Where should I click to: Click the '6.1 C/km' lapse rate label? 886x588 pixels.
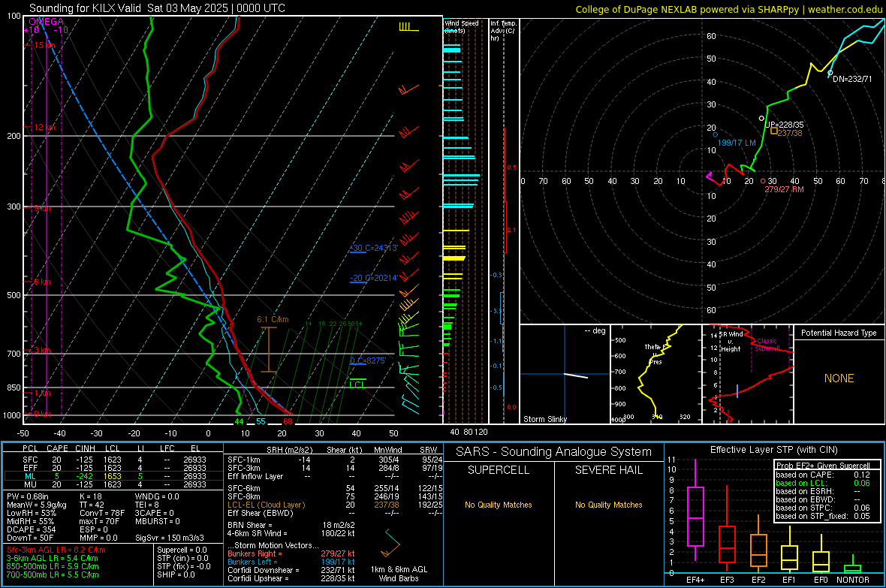click(x=273, y=319)
